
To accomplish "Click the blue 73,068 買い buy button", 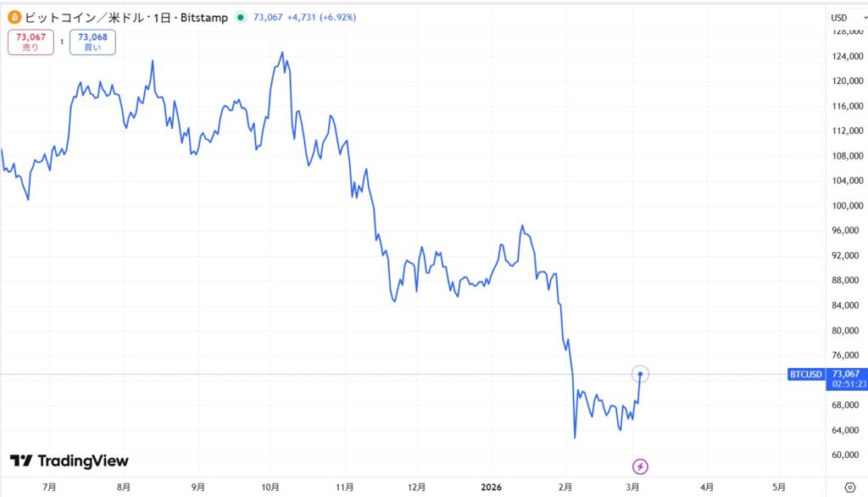I will pyautogui.click(x=92, y=41).
